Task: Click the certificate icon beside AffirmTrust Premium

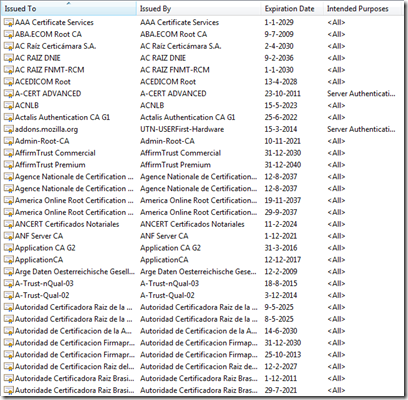Action: [9, 165]
